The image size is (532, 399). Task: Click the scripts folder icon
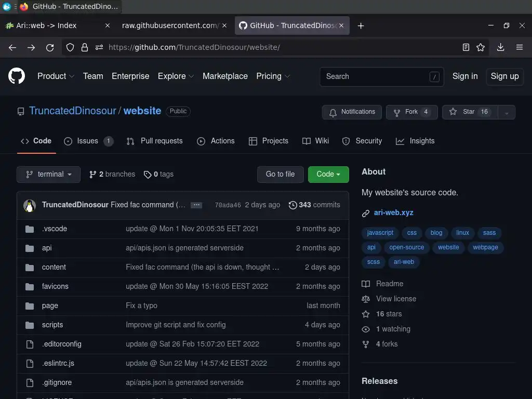pyautogui.click(x=30, y=325)
